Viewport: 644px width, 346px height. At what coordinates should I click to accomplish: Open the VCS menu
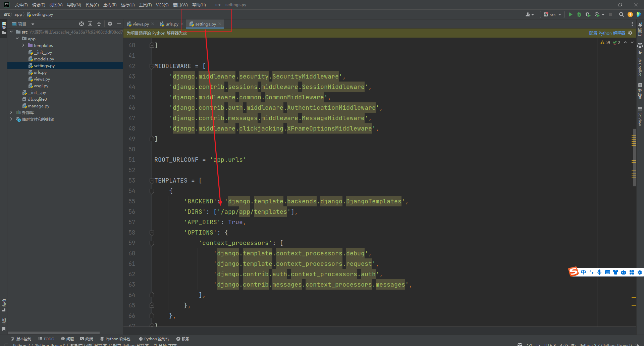coord(162,5)
